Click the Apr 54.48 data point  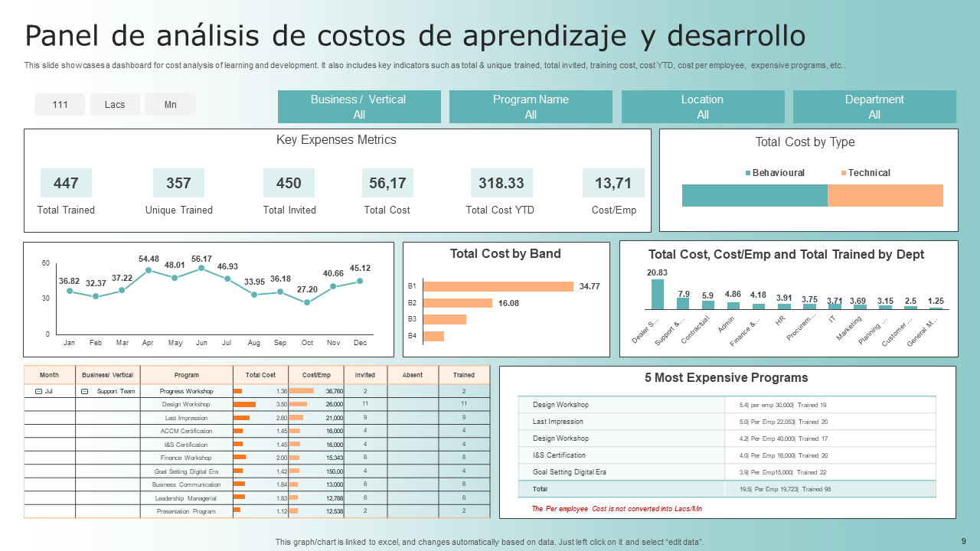[149, 270]
